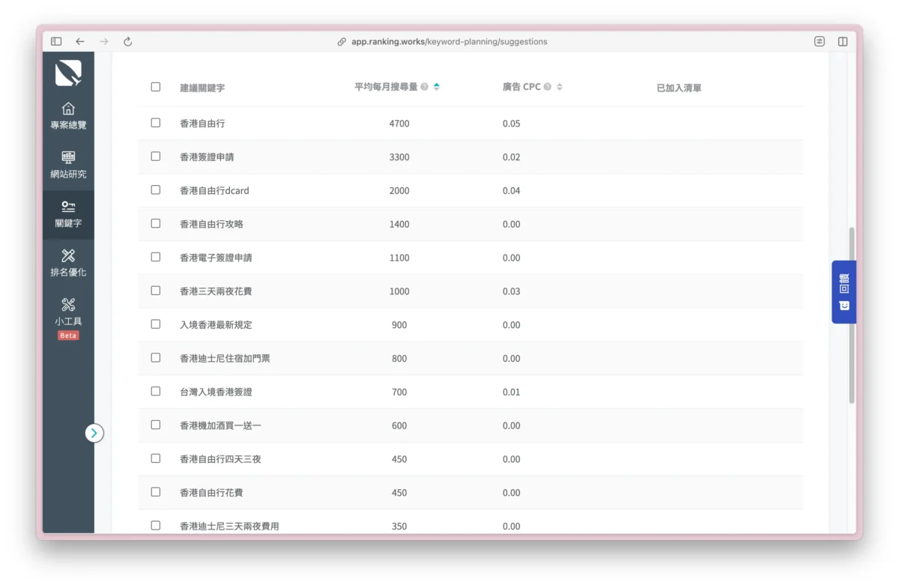Click the keyword text 香港簽證申請

(207, 157)
